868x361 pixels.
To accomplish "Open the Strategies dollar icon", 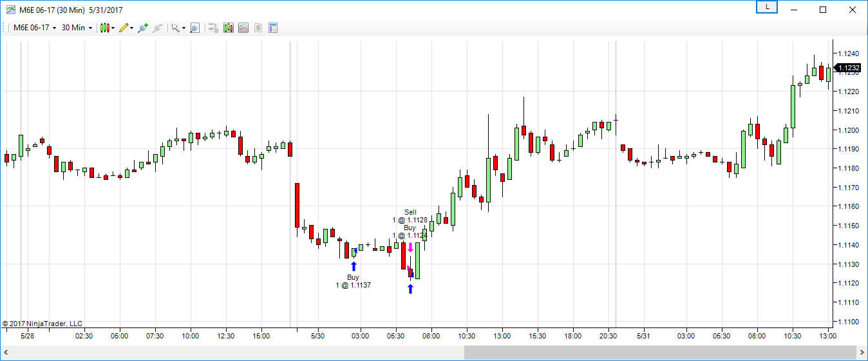I will tap(258, 28).
